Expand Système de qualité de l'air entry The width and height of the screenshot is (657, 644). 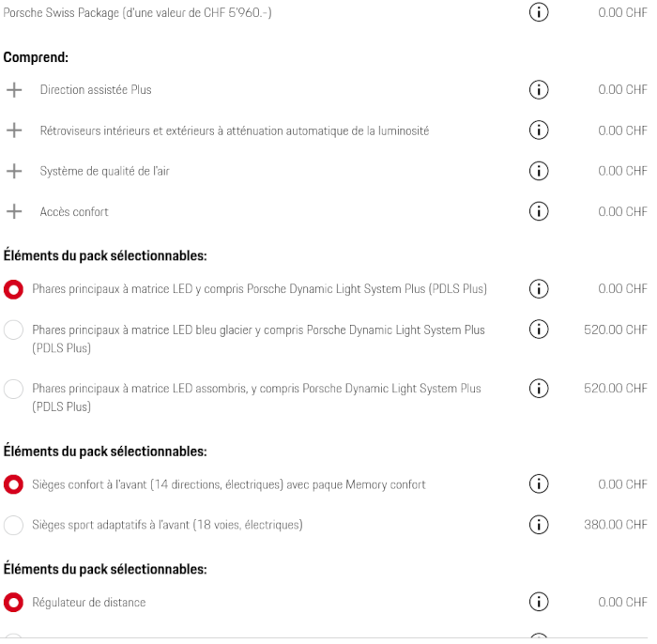click(x=14, y=171)
